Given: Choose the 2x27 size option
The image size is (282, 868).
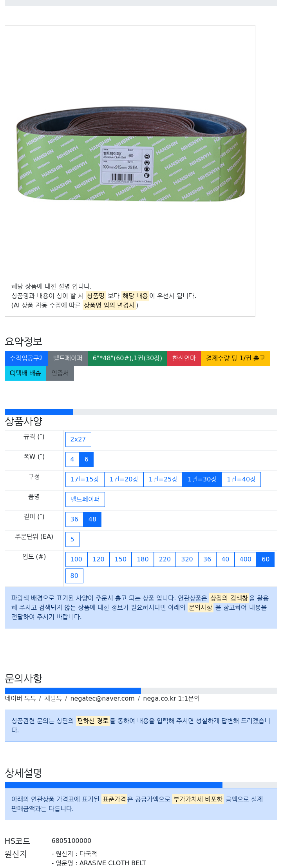Looking at the screenshot, I should pyautogui.click(x=78, y=439).
